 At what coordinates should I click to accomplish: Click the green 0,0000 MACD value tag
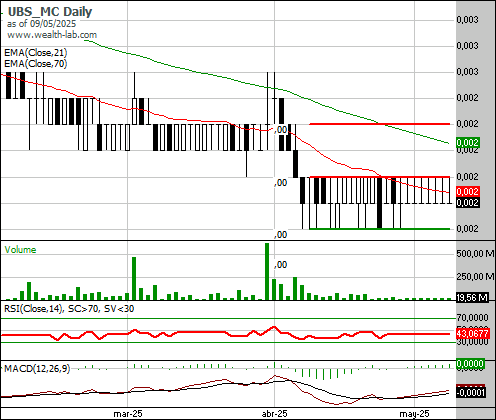[x=470, y=363]
